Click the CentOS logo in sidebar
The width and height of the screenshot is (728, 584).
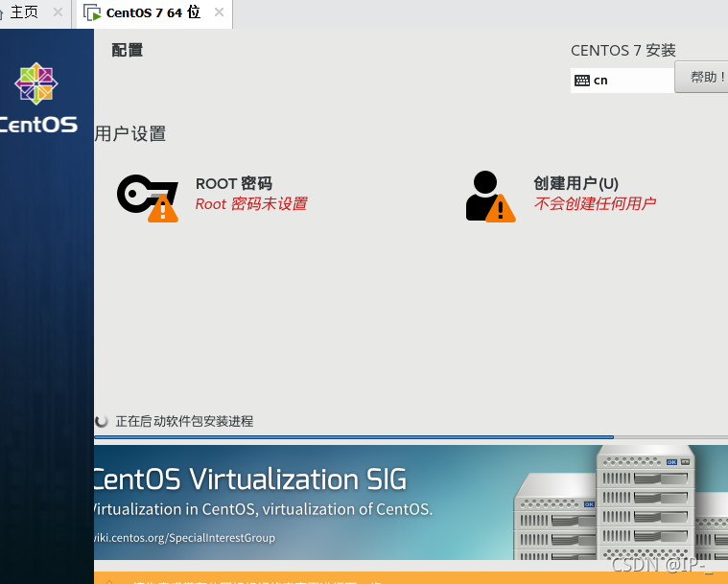37,99
